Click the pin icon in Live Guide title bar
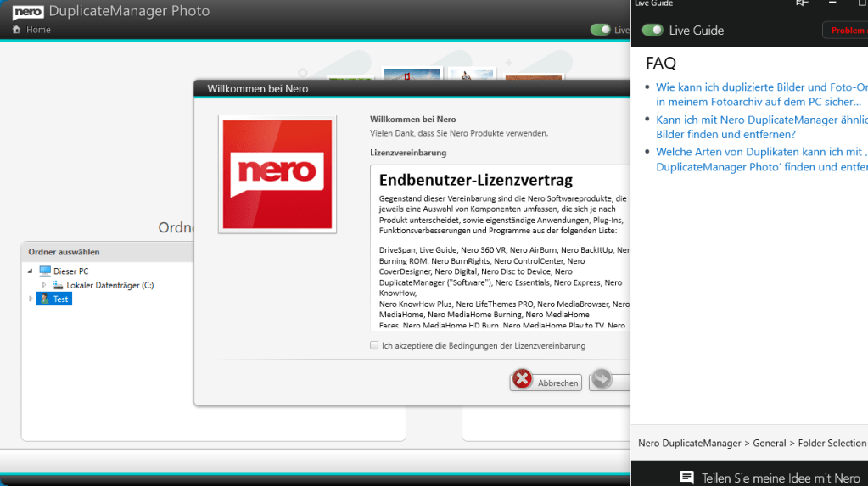 (802, 3)
